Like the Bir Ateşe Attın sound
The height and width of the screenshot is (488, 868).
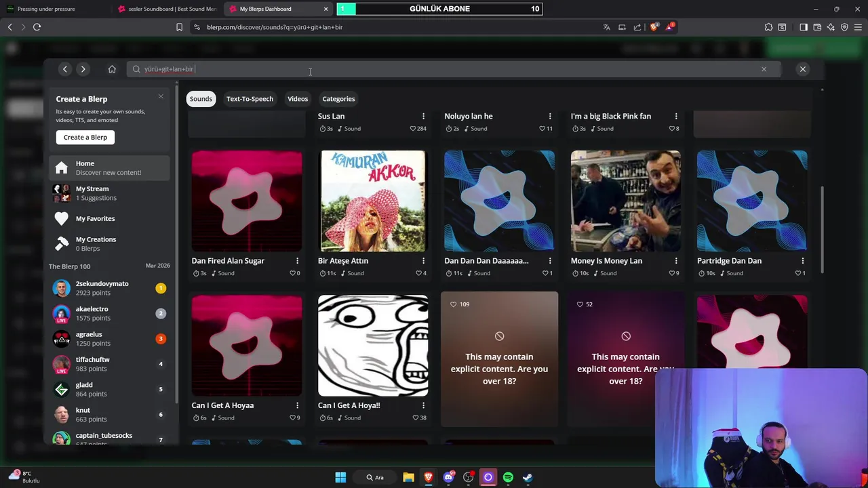tap(419, 273)
